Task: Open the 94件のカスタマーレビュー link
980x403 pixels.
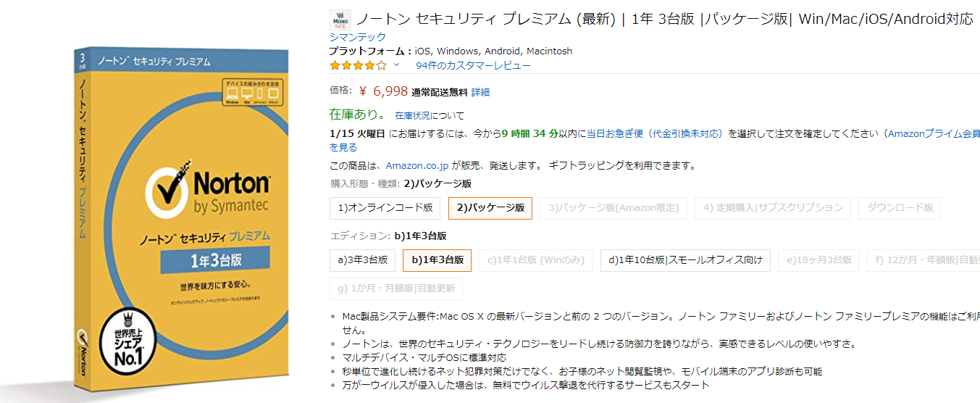Action: (x=473, y=65)
